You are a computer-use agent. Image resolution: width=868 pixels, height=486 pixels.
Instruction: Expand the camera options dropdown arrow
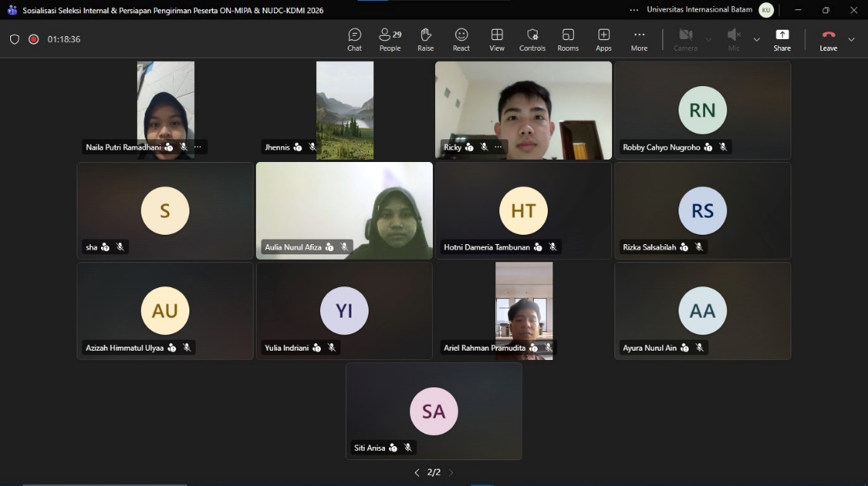(x=708, y=39)
